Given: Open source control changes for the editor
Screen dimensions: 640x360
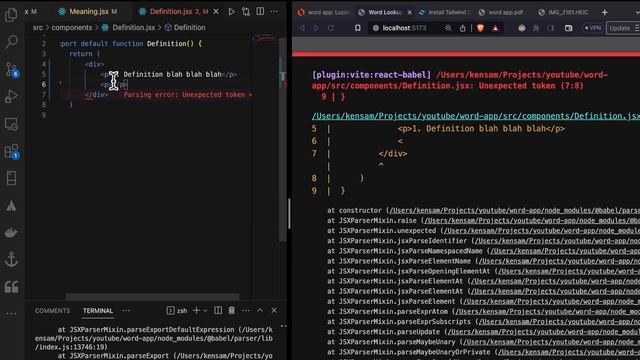Looking at the screenshot, I should 246,12.
